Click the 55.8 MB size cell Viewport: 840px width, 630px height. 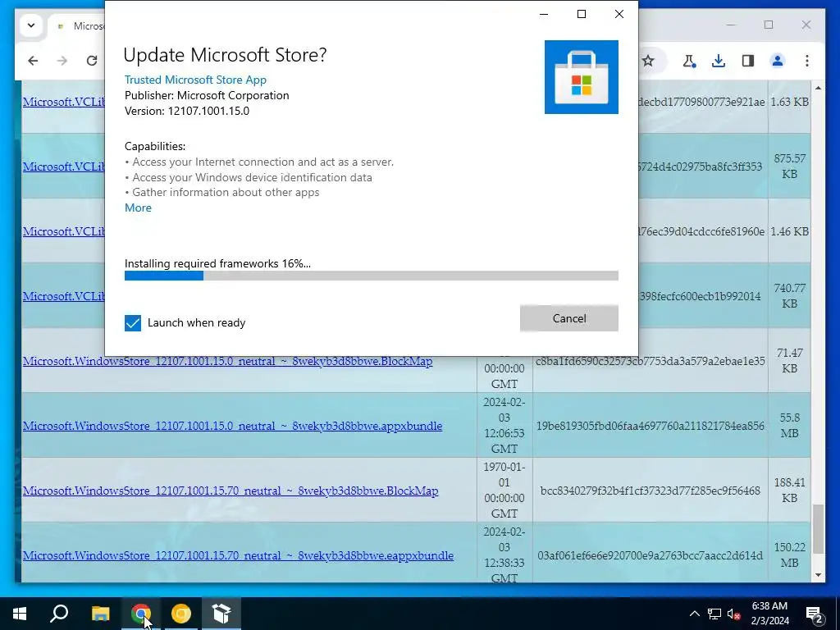(x=790, y=426)
